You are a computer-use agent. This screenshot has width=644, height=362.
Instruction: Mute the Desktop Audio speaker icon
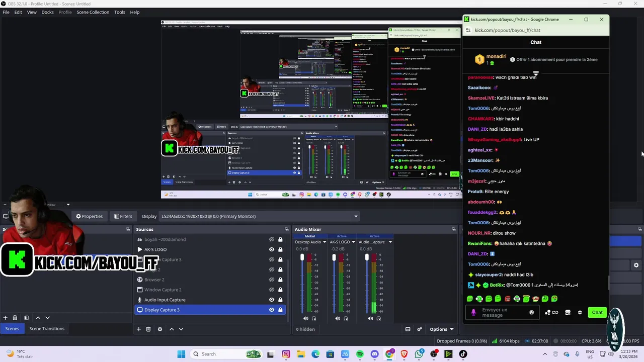[305, 318]
